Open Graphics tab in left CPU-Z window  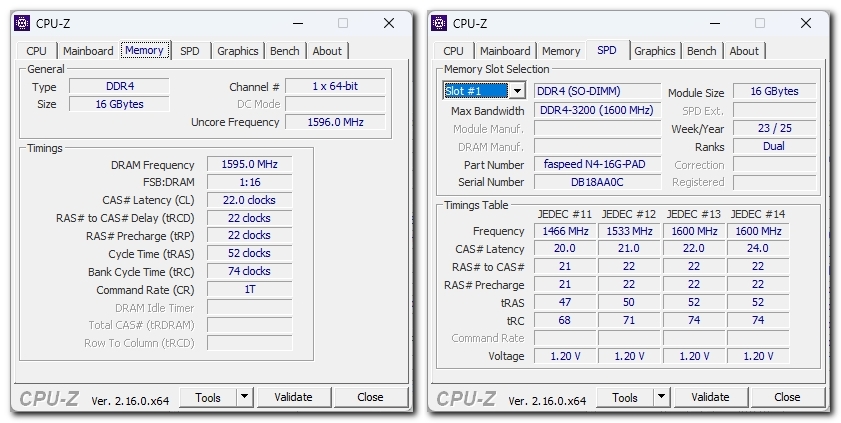[x=238, y=51]
